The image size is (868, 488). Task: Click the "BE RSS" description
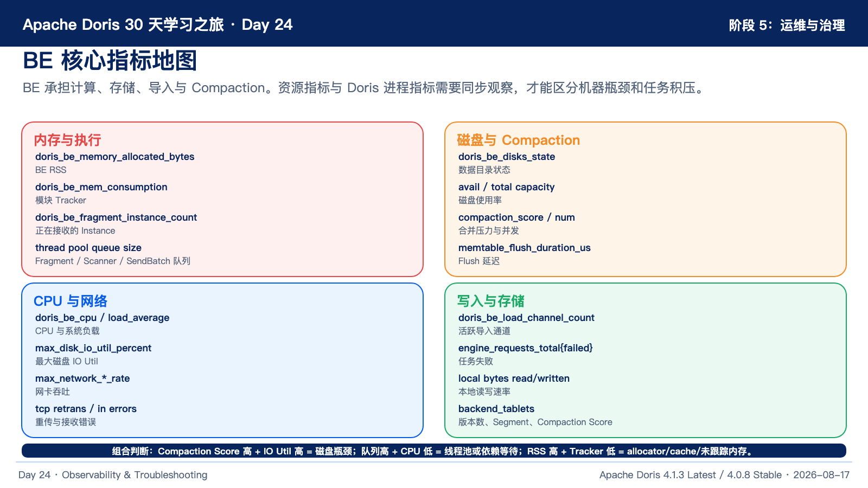click(50, 170)
